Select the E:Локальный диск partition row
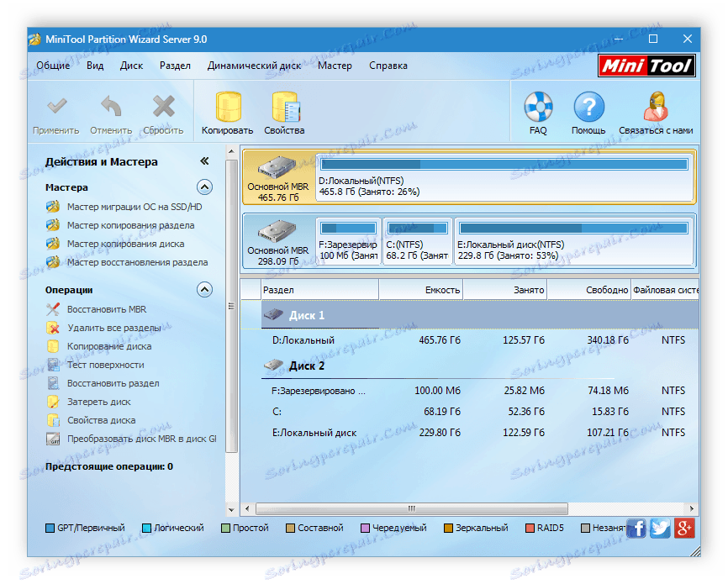This screenshot has width=728, height=584. tap(469, 432)
